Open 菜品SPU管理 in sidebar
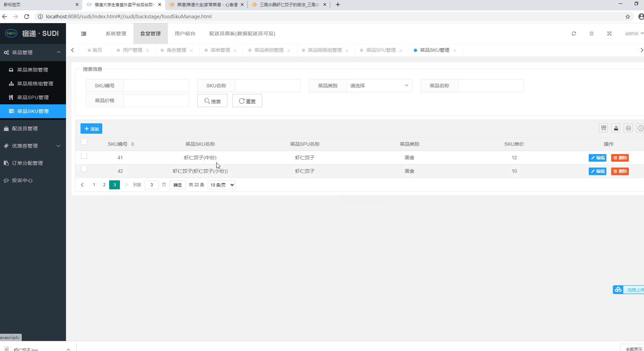The height and width of the screenshot is (351, 644). pos(33,97)
